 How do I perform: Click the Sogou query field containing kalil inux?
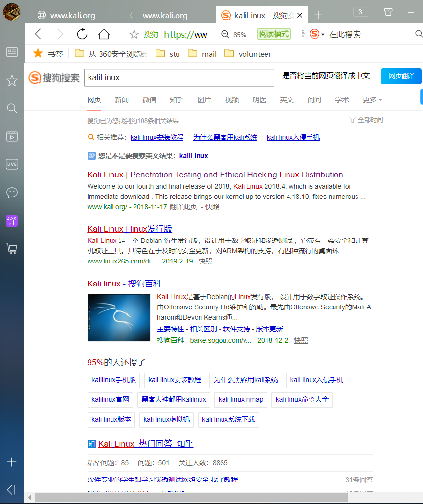(179, 77)
